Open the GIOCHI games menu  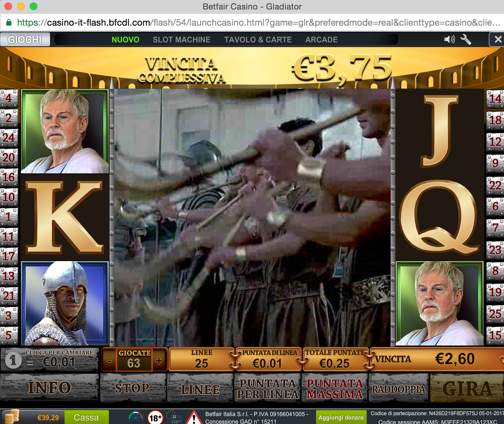coord(25,40)
